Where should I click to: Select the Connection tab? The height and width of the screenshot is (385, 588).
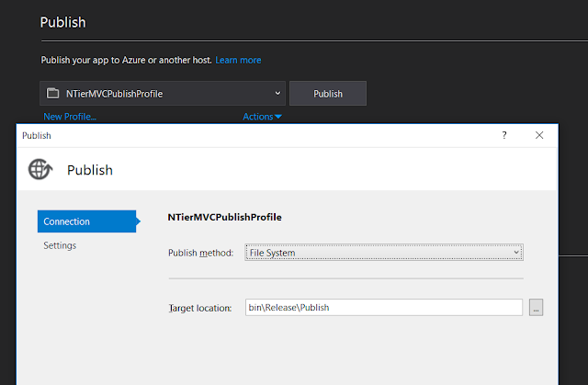pyautogui.click(x=86, y=221)
